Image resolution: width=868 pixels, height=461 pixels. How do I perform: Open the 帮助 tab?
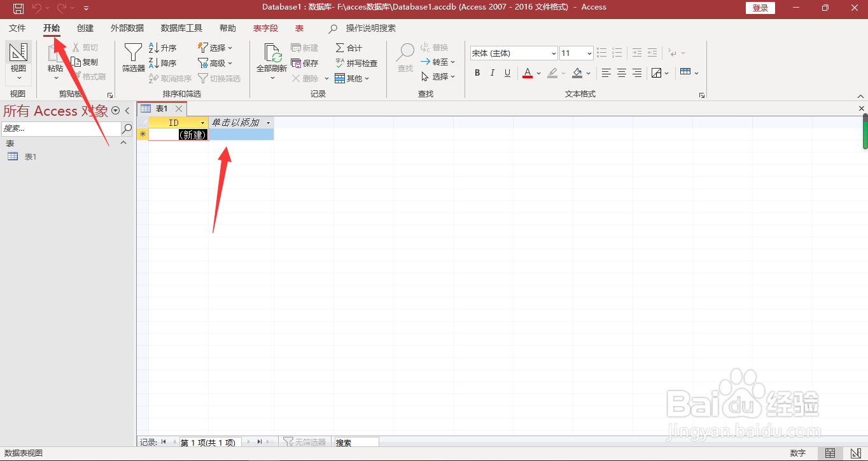click(227, 28)
